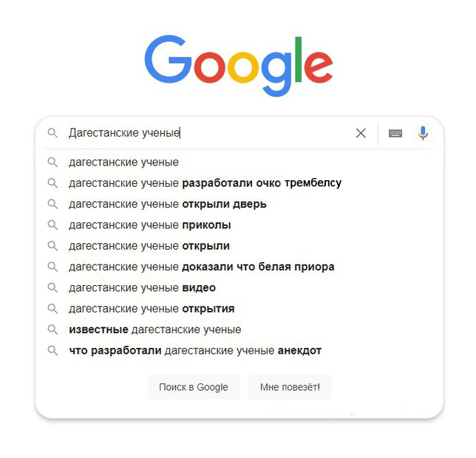
Task: Pick the 'дагестанские ученые приколы' suggestion
Action: (x=150, y=225)
